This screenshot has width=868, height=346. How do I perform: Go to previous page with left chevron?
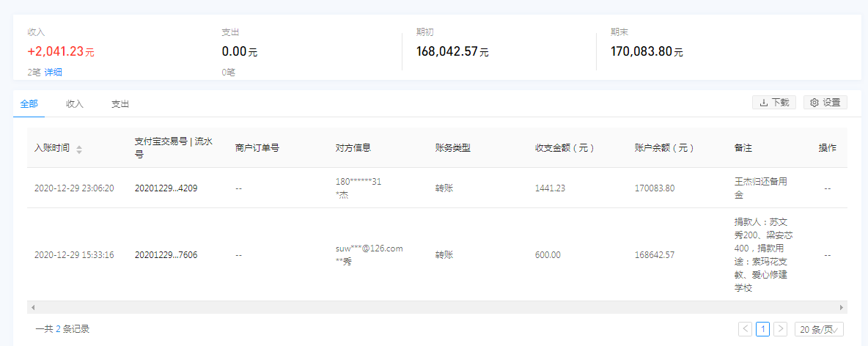745,329
